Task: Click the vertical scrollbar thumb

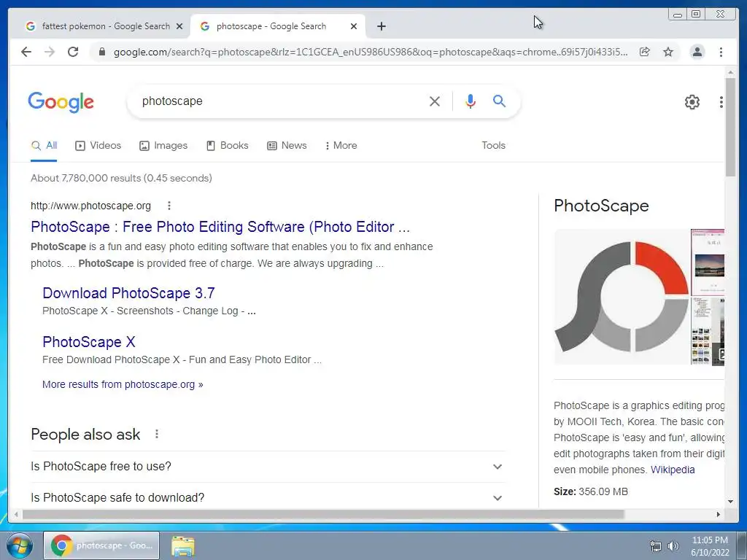Action: [730, 127]
